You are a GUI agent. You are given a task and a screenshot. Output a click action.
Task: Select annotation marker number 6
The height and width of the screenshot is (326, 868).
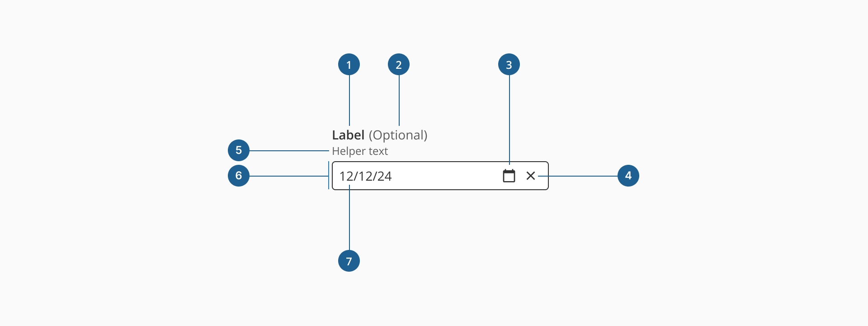click(x=239, y=176)
